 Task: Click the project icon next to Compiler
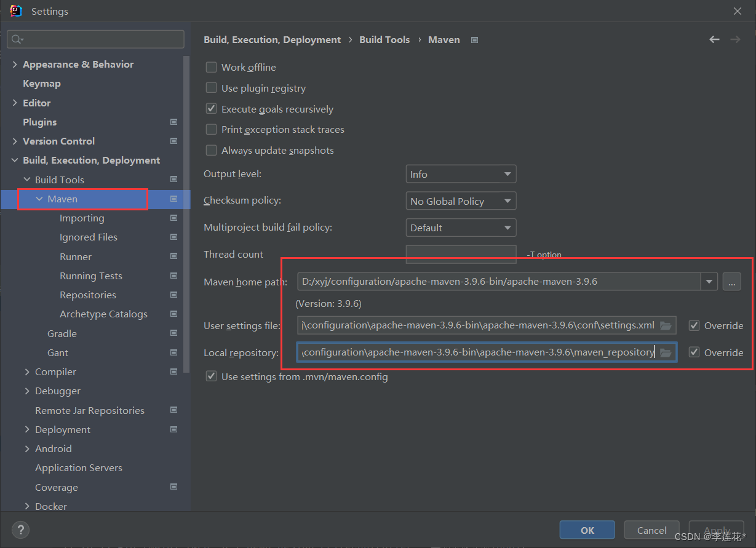[x=173, y=371]
